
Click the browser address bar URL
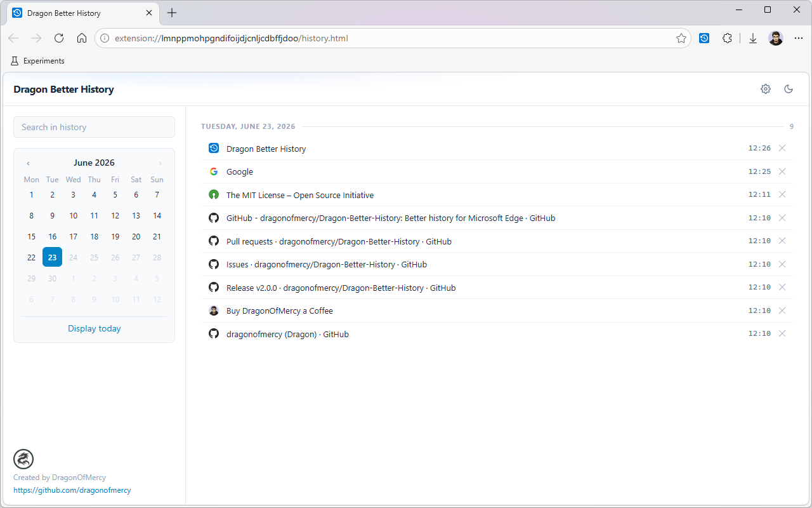(232, 38)
